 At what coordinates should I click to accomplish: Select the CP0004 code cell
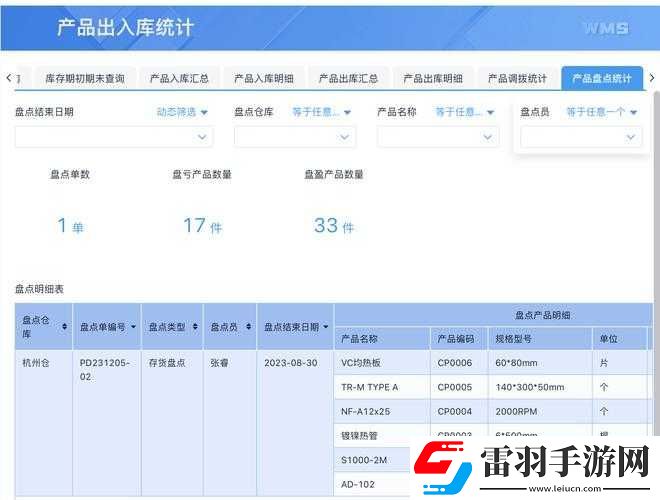[x=459, y=412]
